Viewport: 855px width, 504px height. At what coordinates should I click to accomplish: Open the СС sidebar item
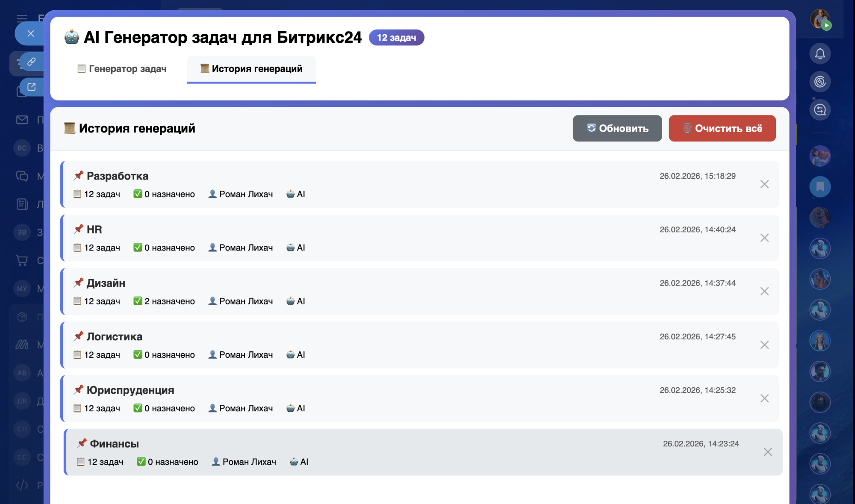point(22,457)
